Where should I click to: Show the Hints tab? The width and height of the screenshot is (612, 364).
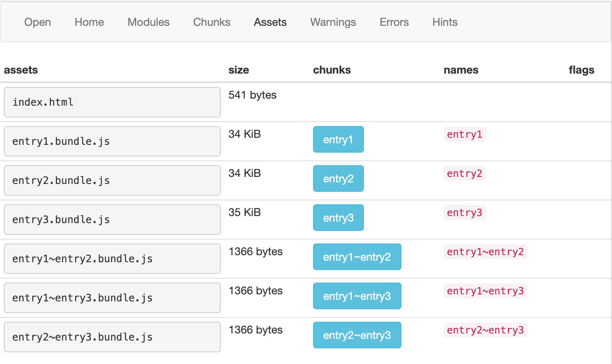tap(445, 22)
